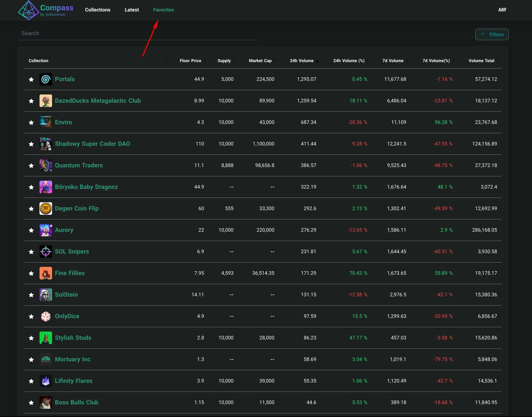Click the Shadowy Super Coder DAO icon
Viewport: 532px width, 417px height.
click(x=46, y=144)
